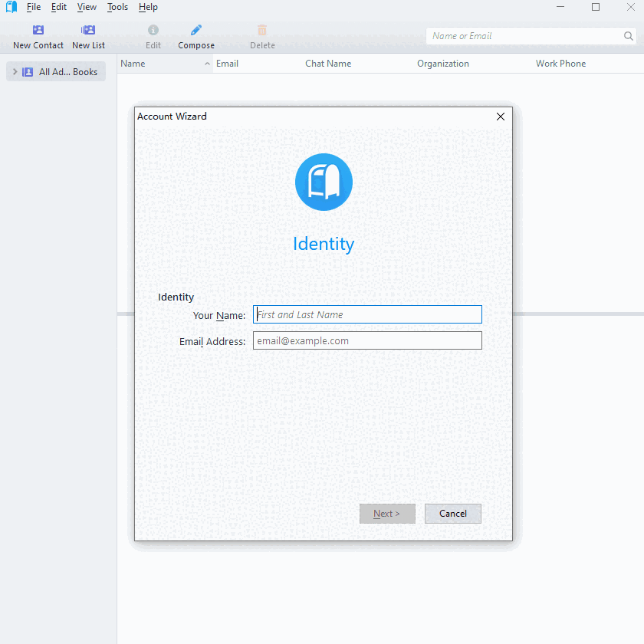Focus the Your Name input field

pos(367,314)
